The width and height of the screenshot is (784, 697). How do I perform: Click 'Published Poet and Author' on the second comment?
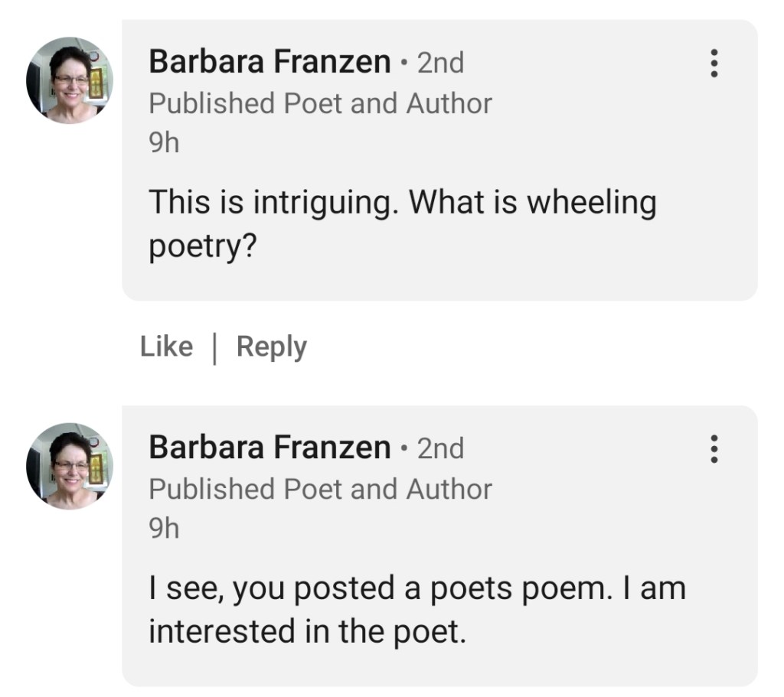(x=320, y=489)
